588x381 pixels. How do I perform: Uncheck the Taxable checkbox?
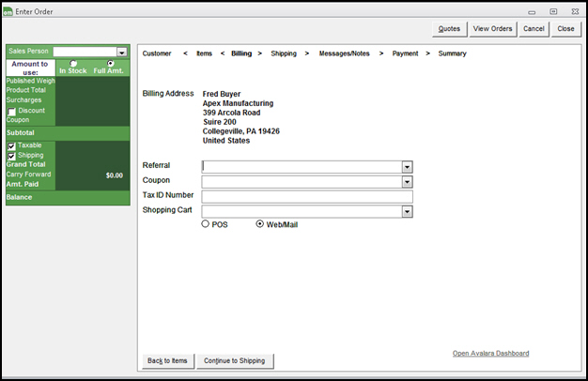pos(11,146)
